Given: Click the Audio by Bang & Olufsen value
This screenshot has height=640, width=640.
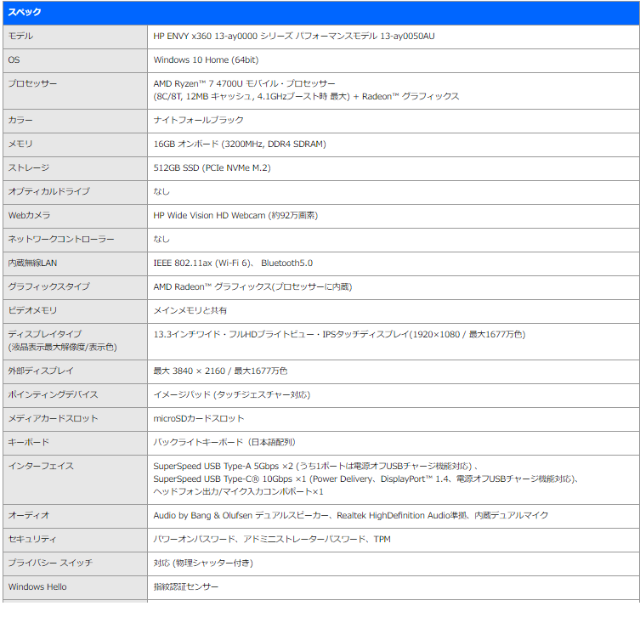Looking at the screenshot, I should pos(351,516).
